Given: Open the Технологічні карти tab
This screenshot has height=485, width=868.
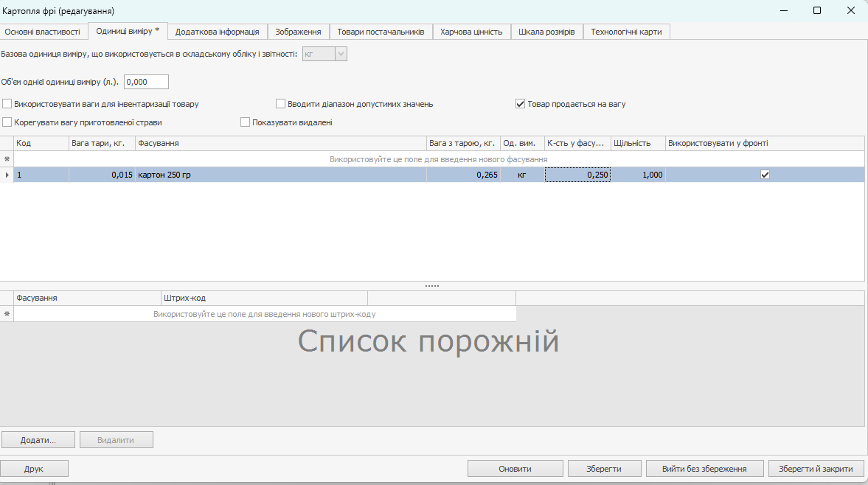Looking at the screenshot, I should point(626,32).
